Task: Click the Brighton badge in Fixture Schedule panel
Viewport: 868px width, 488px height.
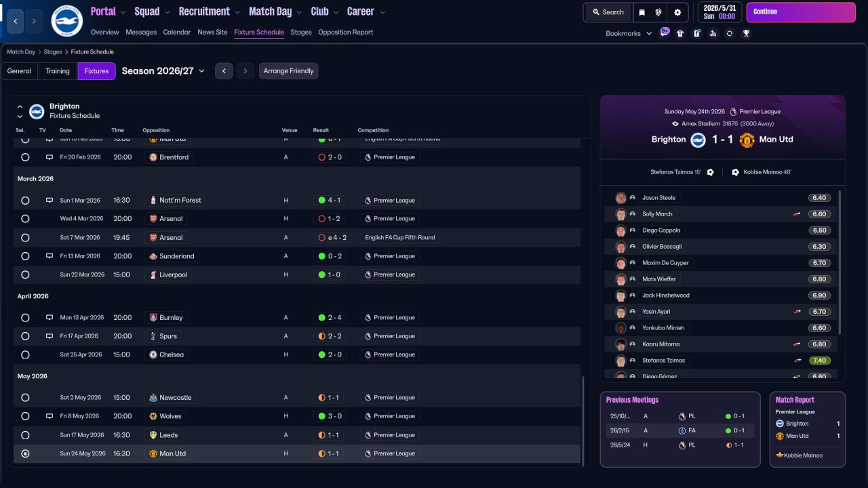Action: coord(37,111)
